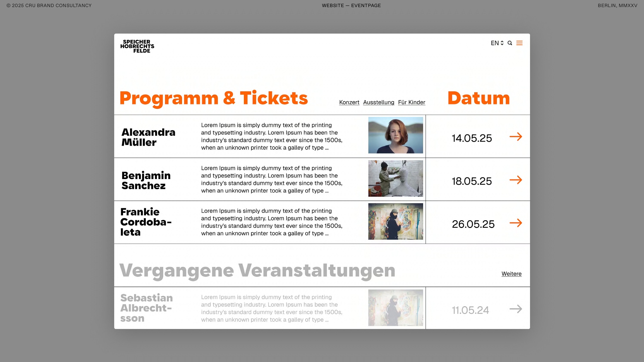The height and width of the screenshot is (362, 644).
Task: Open the orange hamburger menu
Action: click(x=519, y=43)
